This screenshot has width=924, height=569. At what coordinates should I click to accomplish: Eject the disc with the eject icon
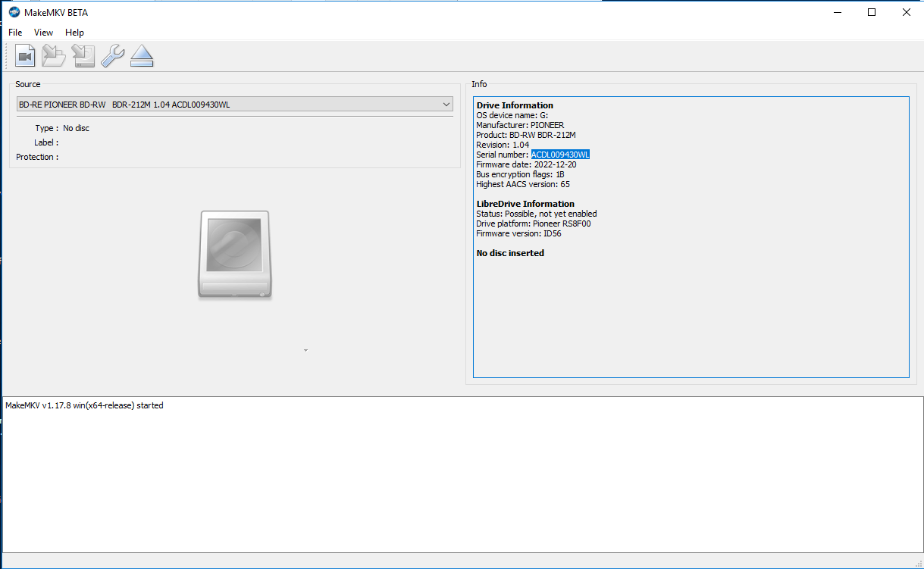pos(142,56)
